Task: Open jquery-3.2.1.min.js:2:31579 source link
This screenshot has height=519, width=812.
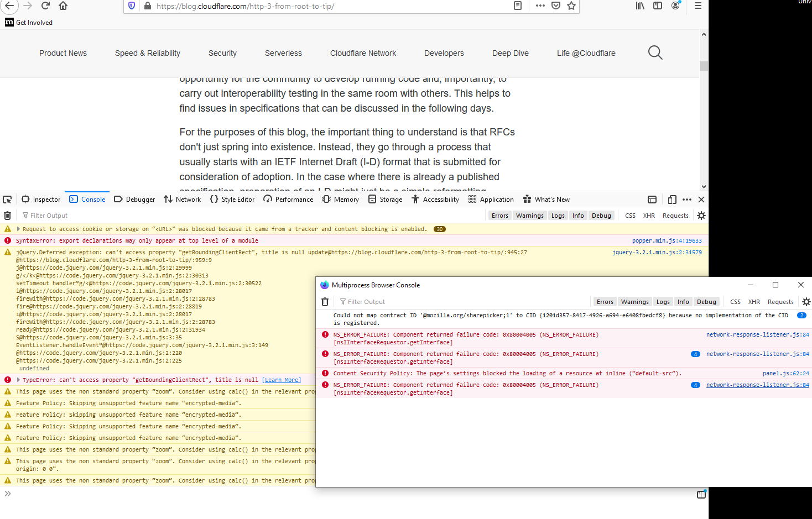Action: coord(657,252)
